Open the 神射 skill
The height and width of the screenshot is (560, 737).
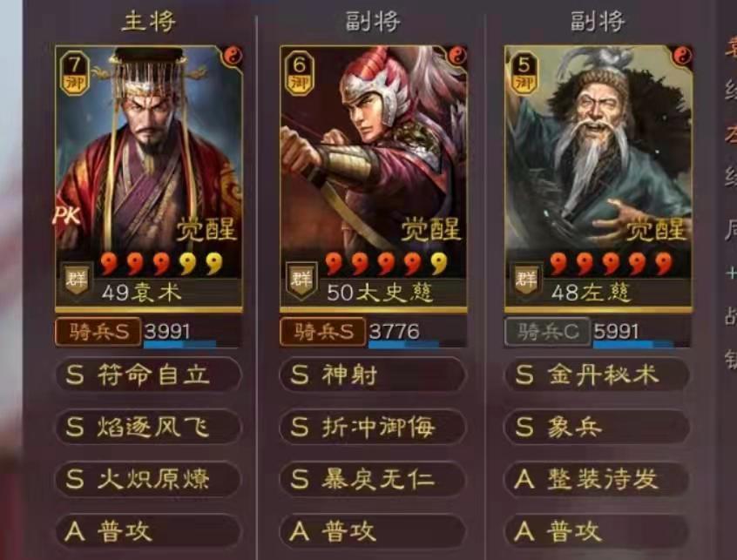pos(373,374)
